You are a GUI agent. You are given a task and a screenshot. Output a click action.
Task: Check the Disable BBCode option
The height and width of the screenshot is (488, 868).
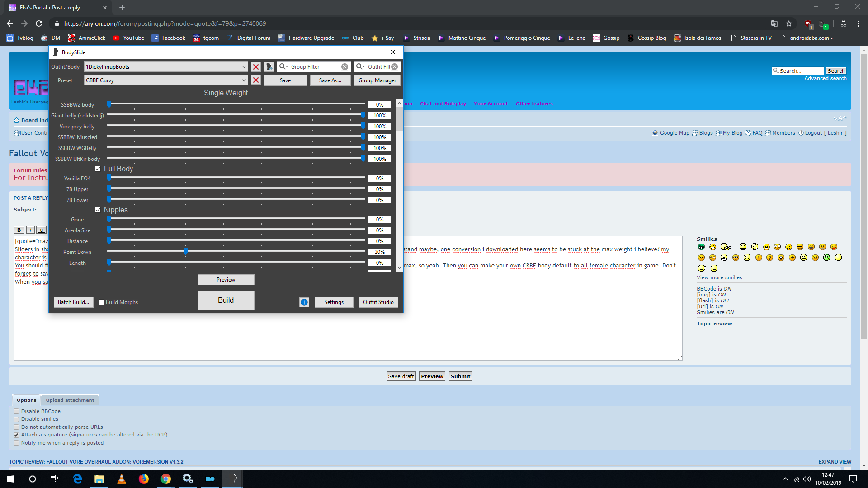[x=16, y=412]
